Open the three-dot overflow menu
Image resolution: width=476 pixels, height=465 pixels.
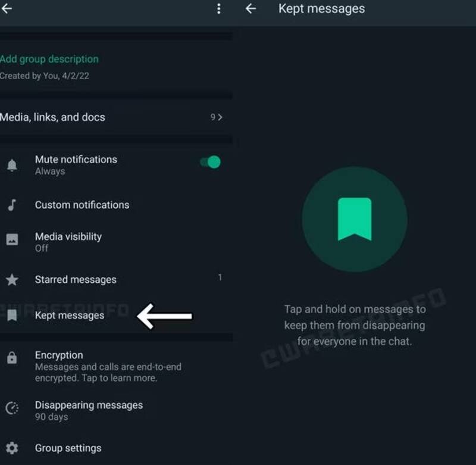click(219, 8)
